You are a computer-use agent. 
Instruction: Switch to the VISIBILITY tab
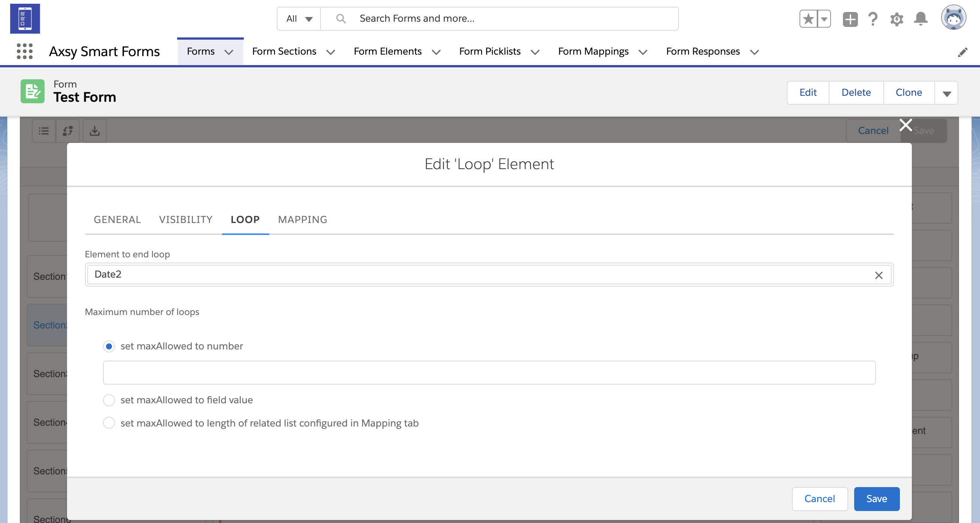[x=186, y=219]
